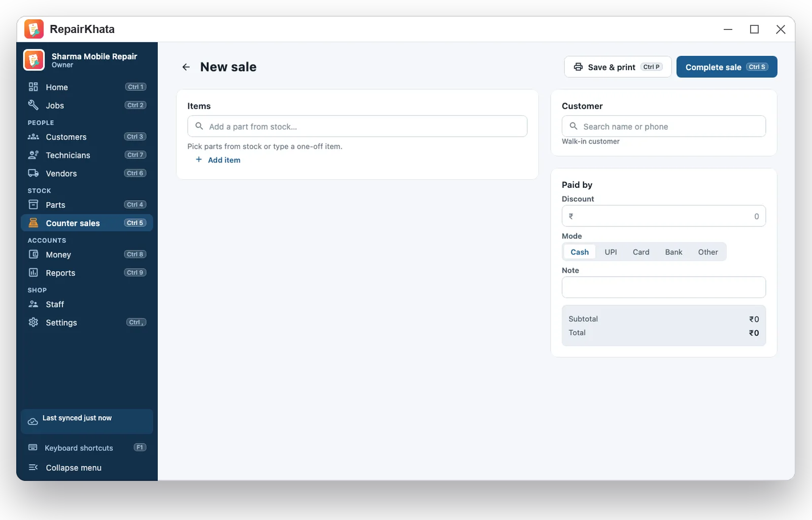Select Cash payment mode
The image size is (812, 520).
580,252
